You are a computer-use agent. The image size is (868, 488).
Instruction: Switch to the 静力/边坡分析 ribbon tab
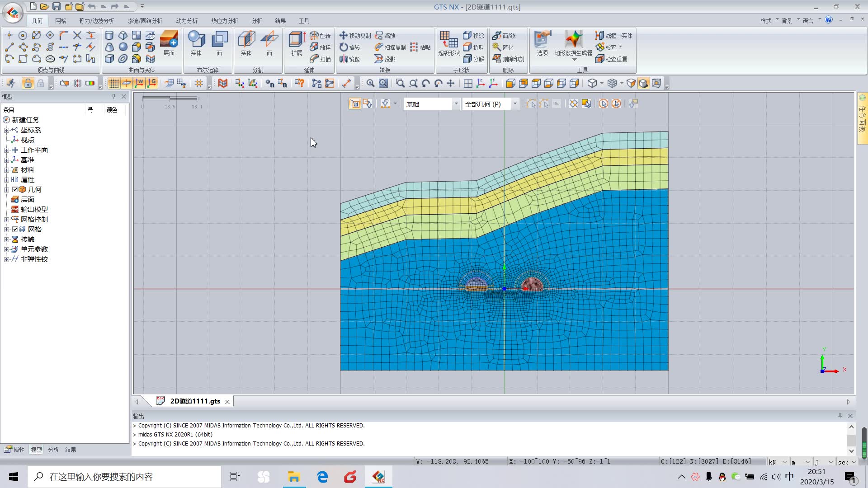click(96, 21)
